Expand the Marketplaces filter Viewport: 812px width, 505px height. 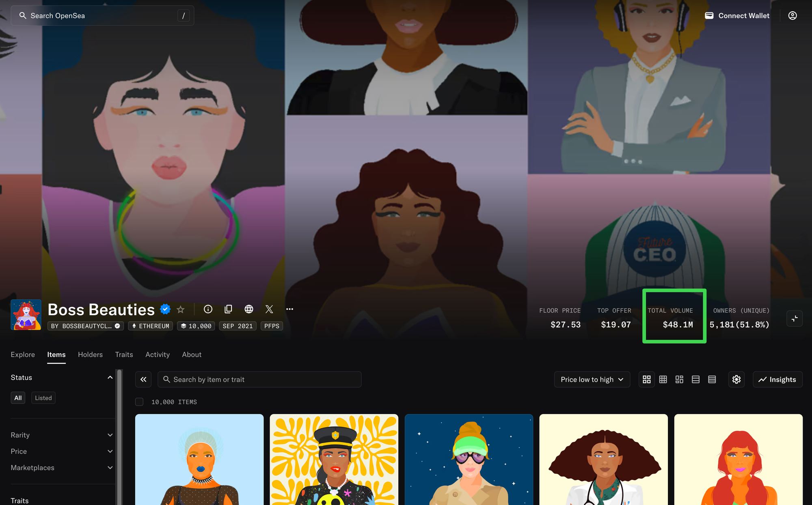(62, 468)
